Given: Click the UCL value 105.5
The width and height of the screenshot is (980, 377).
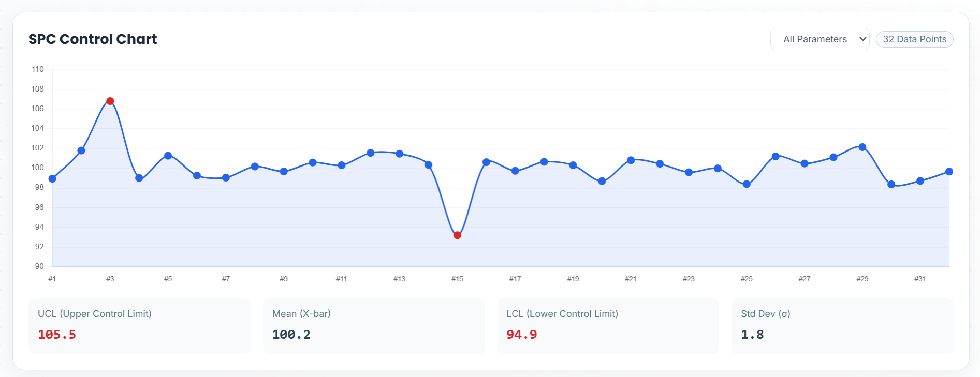Looking at the screenshot, I should (57, 335).
